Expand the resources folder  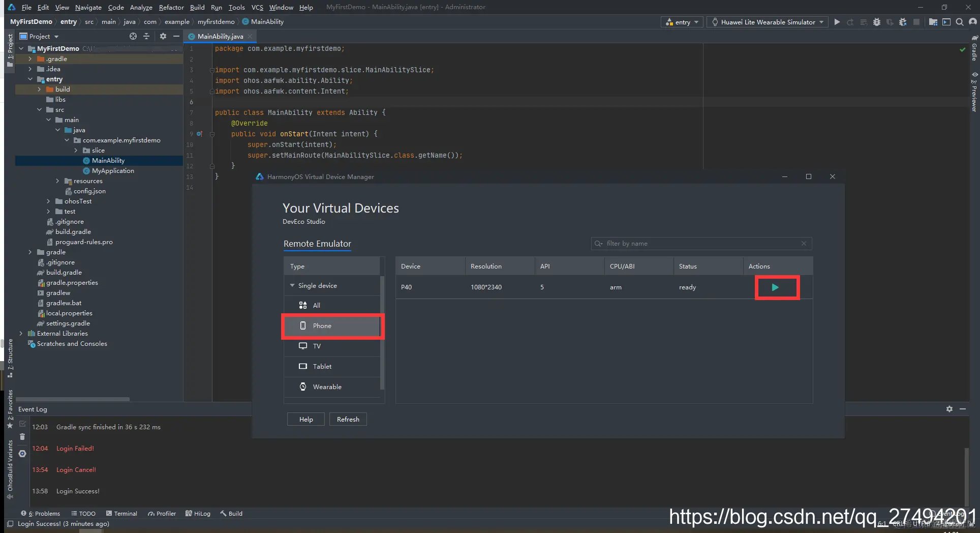[x=57, y=181]
